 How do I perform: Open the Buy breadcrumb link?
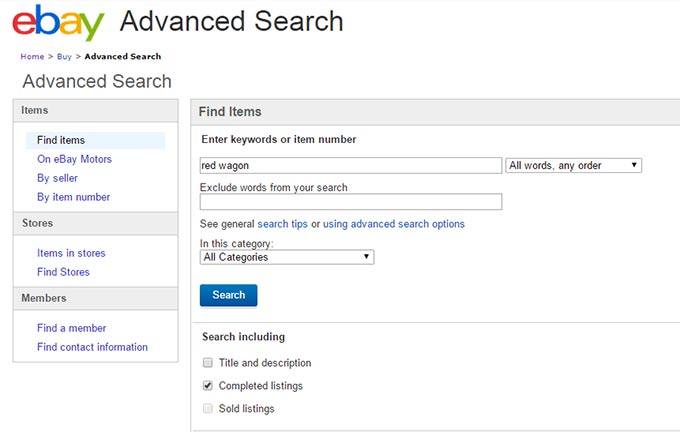click(x=64, y=56)
